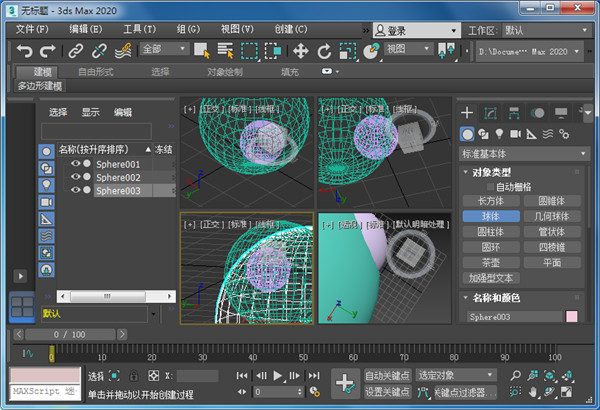Click the Select and Link chain icon
600x410 pixels.
point(76,50)
